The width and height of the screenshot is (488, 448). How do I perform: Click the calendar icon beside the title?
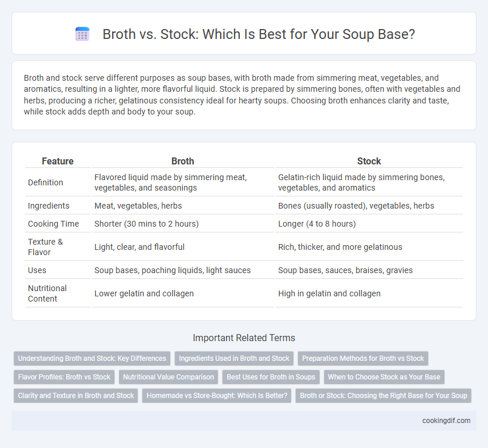82,34
